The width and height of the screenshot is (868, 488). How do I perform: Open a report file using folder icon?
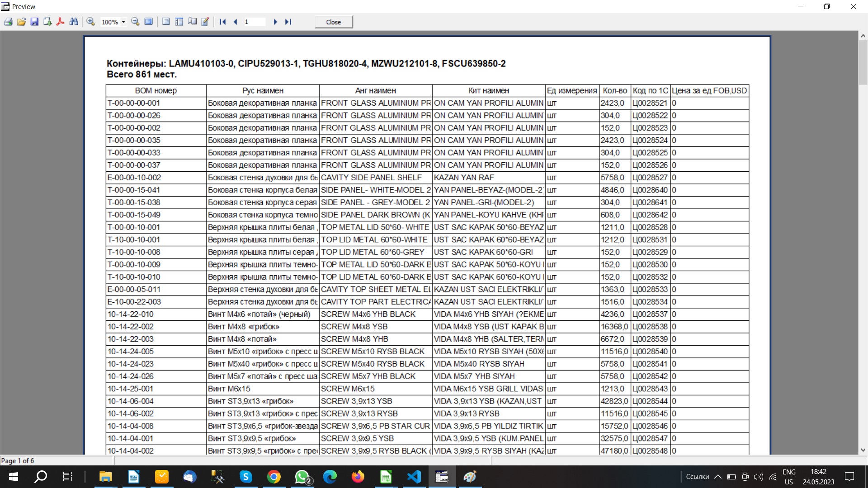coord(21,22)
